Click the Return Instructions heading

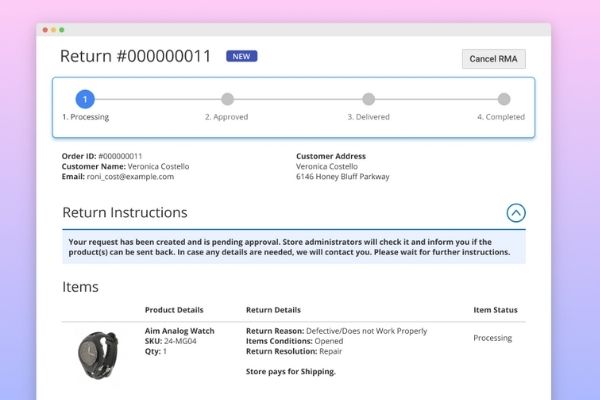[x=125, y=213]
